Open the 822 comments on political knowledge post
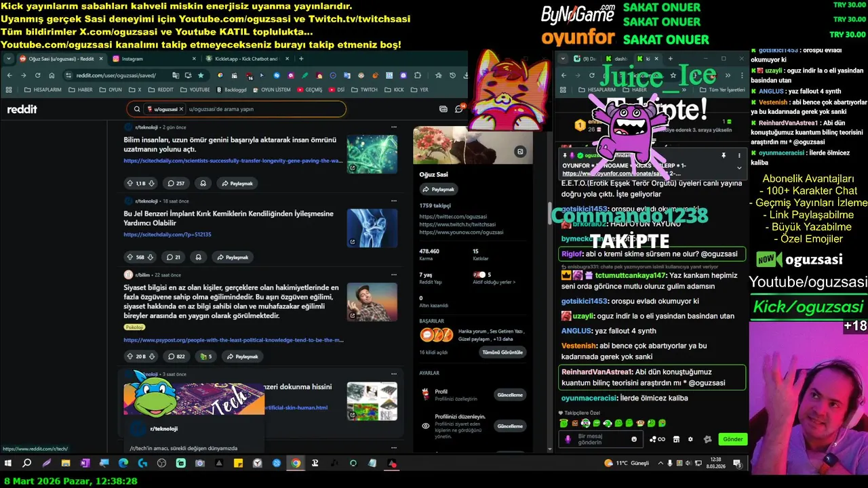 176,356
